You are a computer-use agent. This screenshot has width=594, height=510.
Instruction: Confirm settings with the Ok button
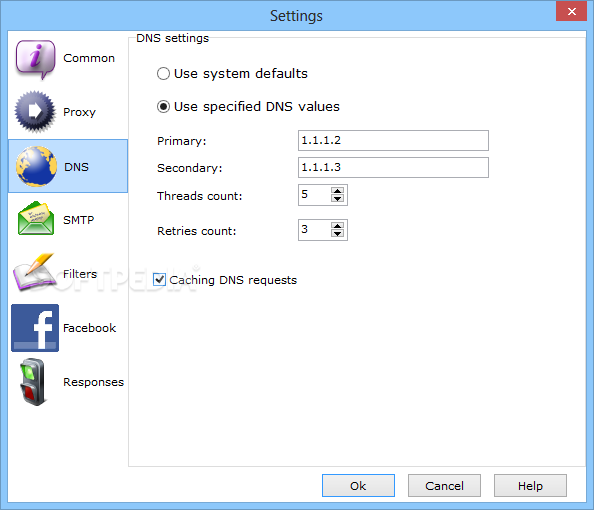[x=358, y=485]
